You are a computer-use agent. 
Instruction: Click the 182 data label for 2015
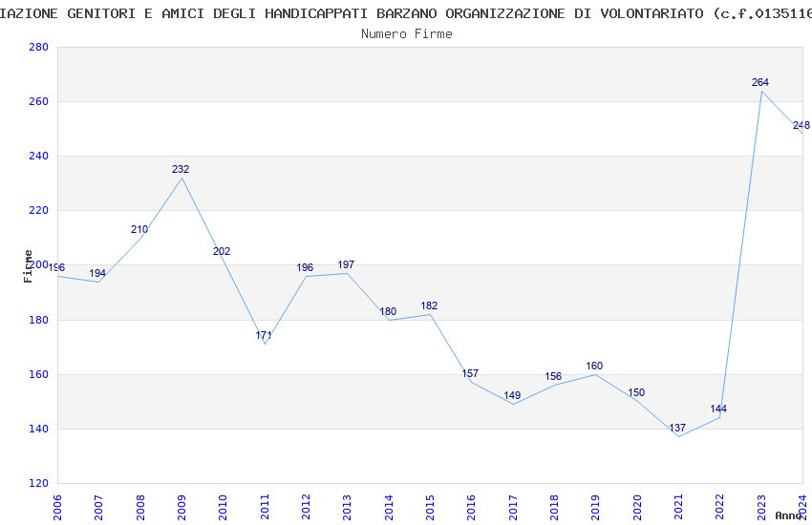click(429, 305)
